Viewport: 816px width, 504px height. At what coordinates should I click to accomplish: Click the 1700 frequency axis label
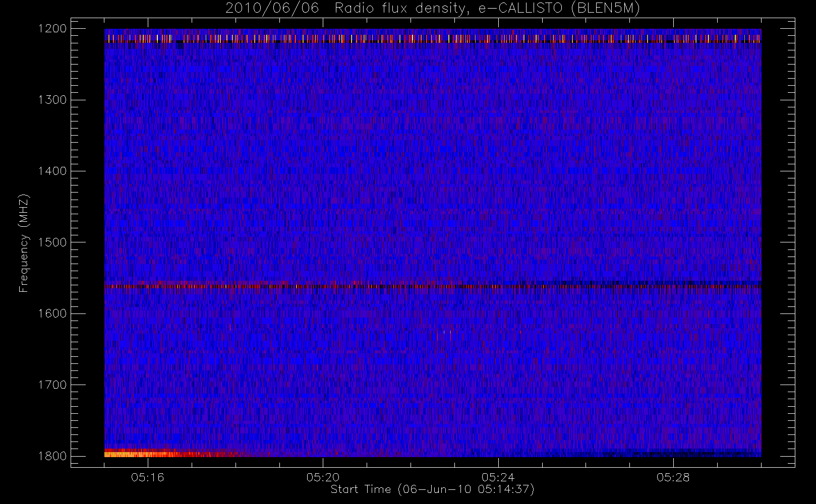coord(52,385)
